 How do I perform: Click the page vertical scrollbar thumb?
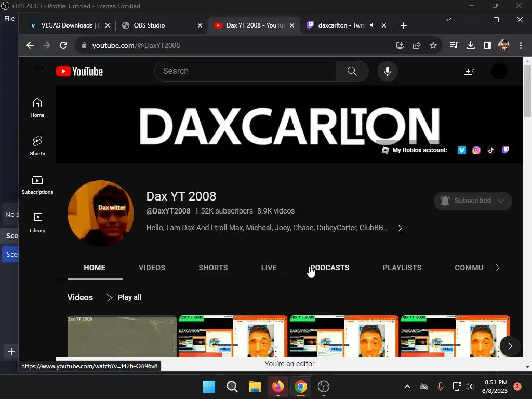[x=527, y=91]
